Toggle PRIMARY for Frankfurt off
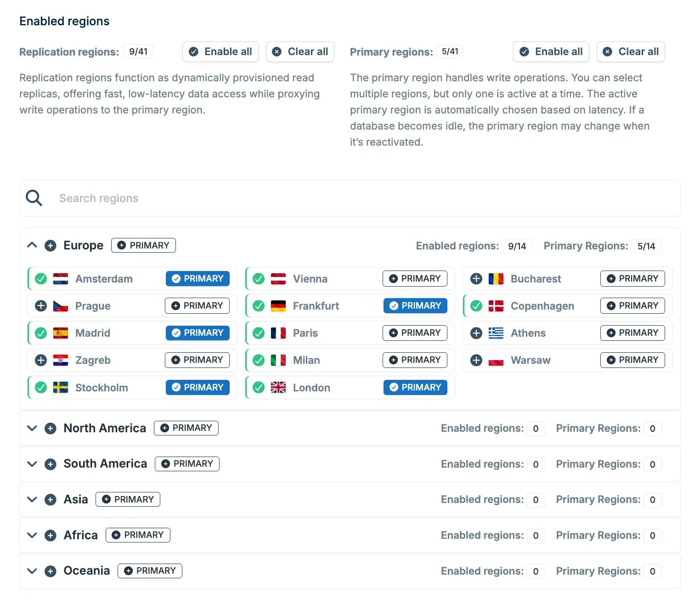The height and width of the screenshot is (610, 700). [x=415, y=306]
